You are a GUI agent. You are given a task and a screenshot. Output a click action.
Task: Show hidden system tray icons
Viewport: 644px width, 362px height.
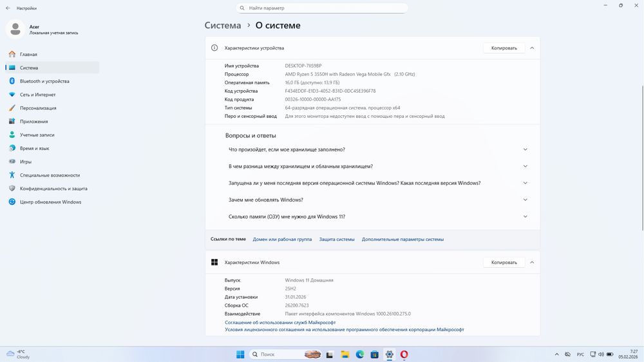point(556,354)
